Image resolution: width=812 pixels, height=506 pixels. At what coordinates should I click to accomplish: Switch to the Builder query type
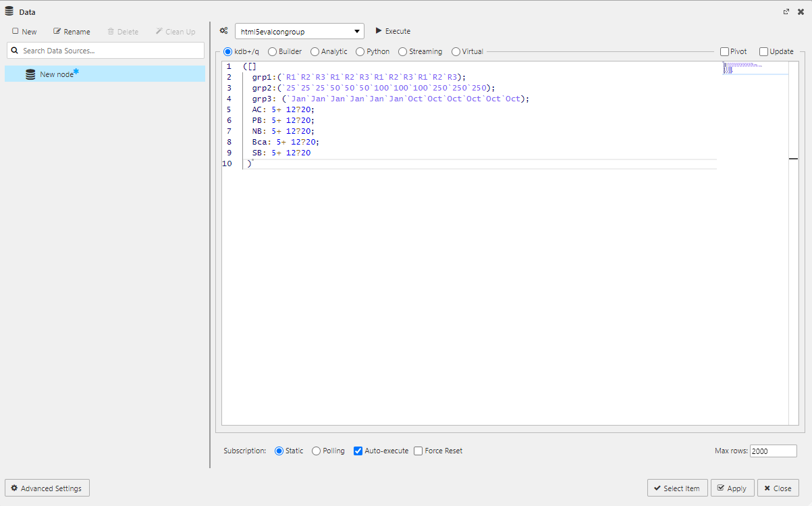coord(273,52)
